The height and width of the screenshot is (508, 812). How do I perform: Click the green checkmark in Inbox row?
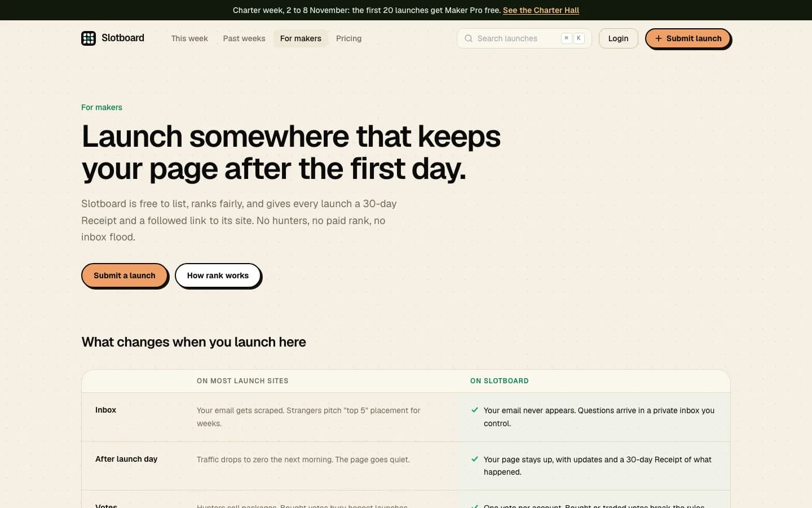(x=475, y=410)
